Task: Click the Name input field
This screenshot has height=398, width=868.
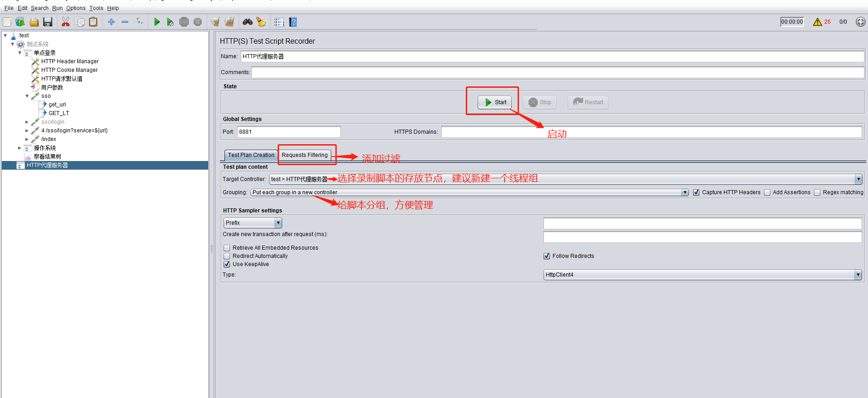Action: click(552, 56)
